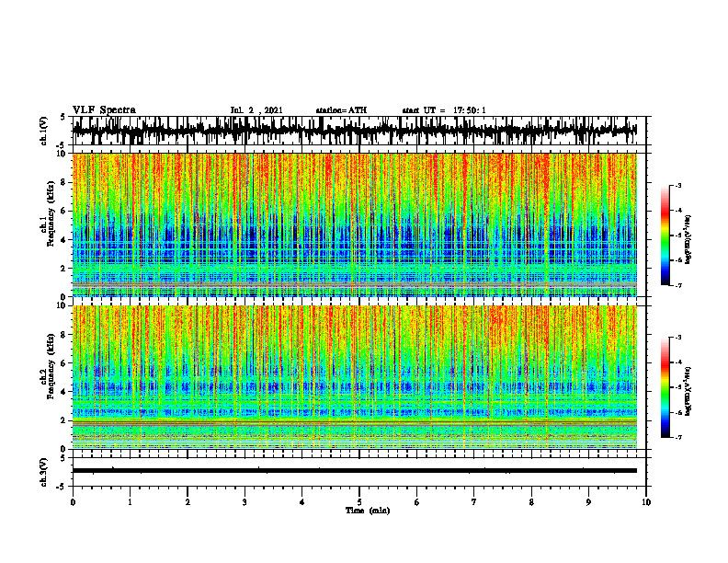Click the "VLF Spectra" plot title
The width and height of the screenshot is (728, 563).
tap(104, 110)
